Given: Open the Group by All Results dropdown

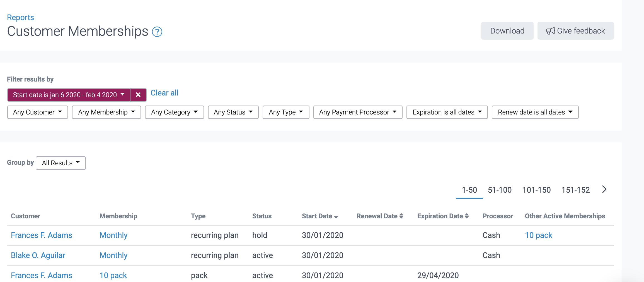Looking at the screenshot, I should [x=60, y=163].
